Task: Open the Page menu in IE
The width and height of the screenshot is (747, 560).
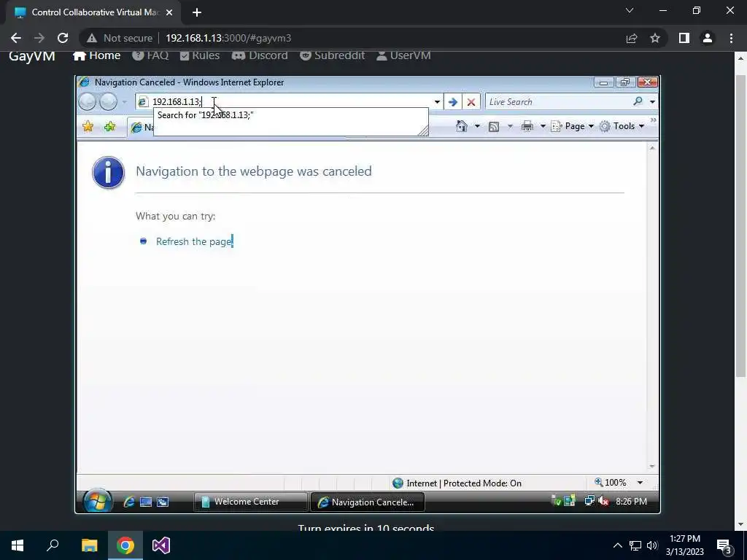Action: [x=572, y=126]
